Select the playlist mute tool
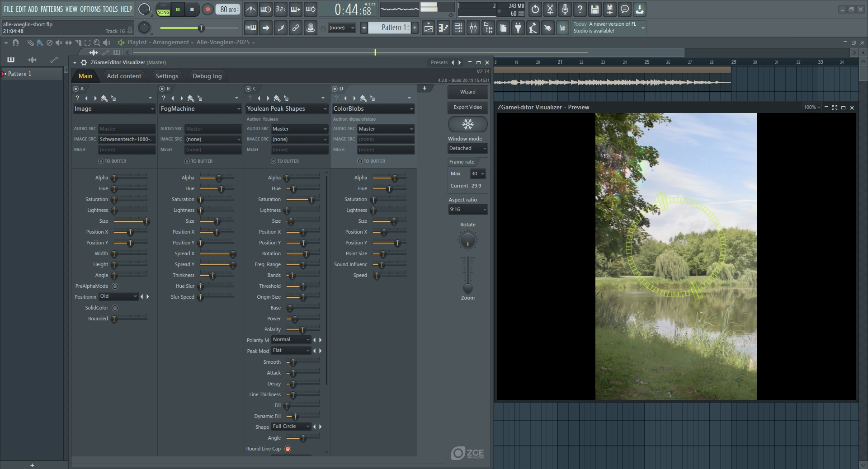 59,42
